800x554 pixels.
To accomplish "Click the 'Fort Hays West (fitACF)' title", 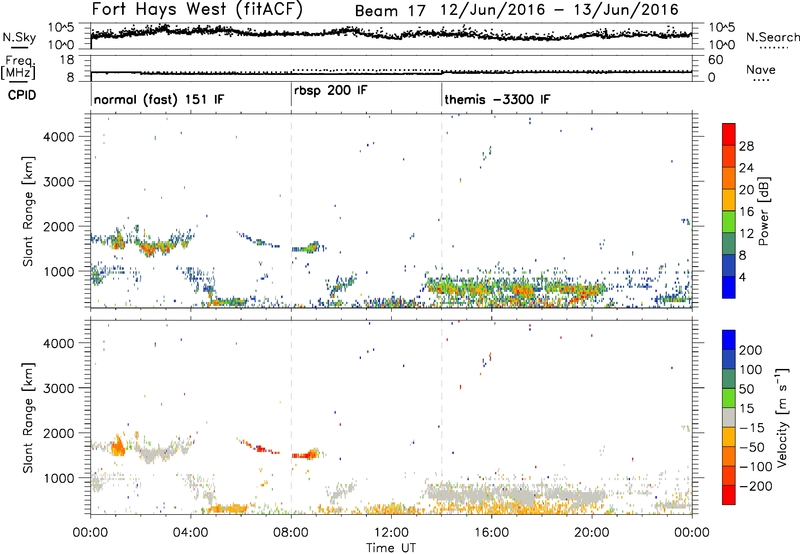I will pyautogui.click(x=197, y=9).
